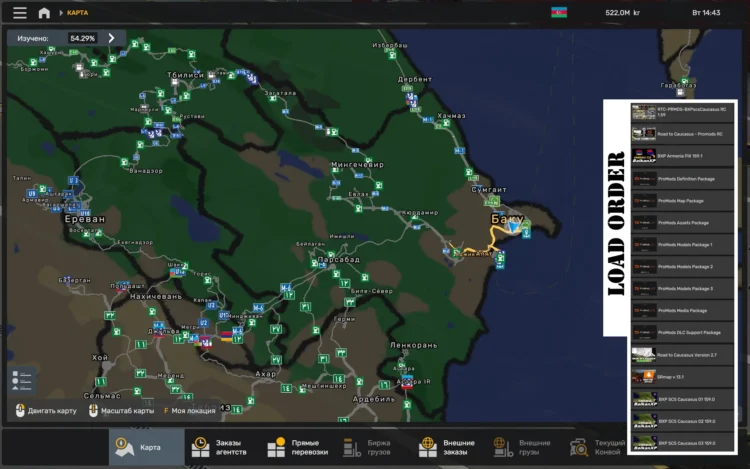
Task: Select the city label Нахичевань
Action: tap(156, 296)
